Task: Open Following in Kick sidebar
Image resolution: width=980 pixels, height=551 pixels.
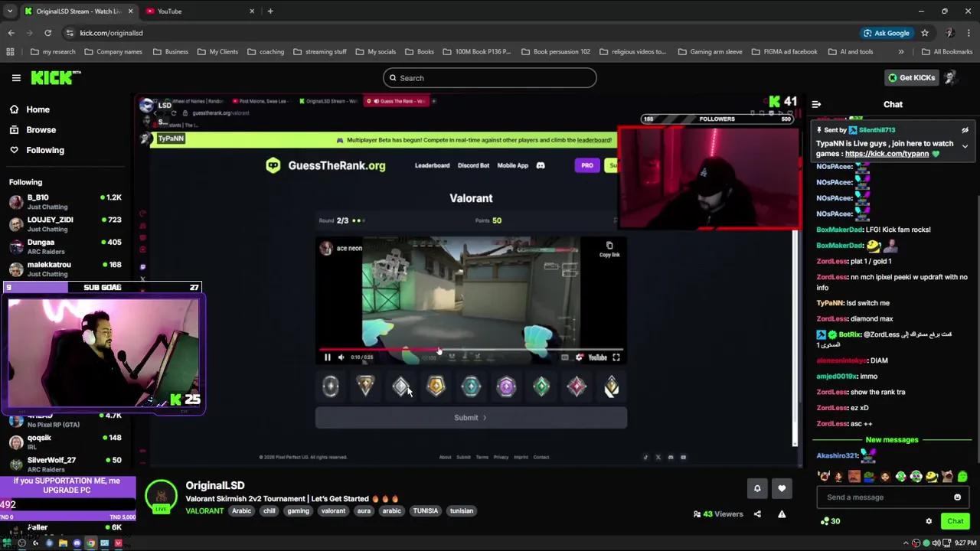Action: click(37, 150)
